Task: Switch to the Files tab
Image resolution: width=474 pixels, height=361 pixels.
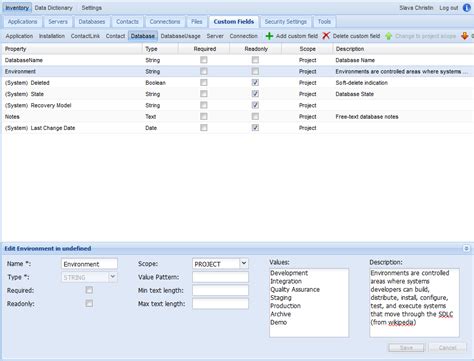Action: point(197,22)
